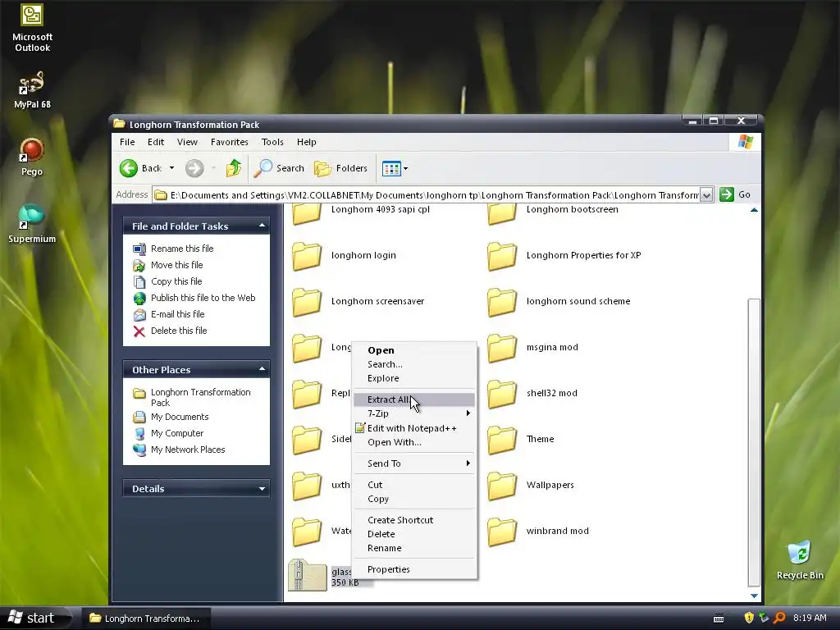
Task: Click the Forward arrow toolbar button
Action: pyautogui.click(x=194, y=168)
